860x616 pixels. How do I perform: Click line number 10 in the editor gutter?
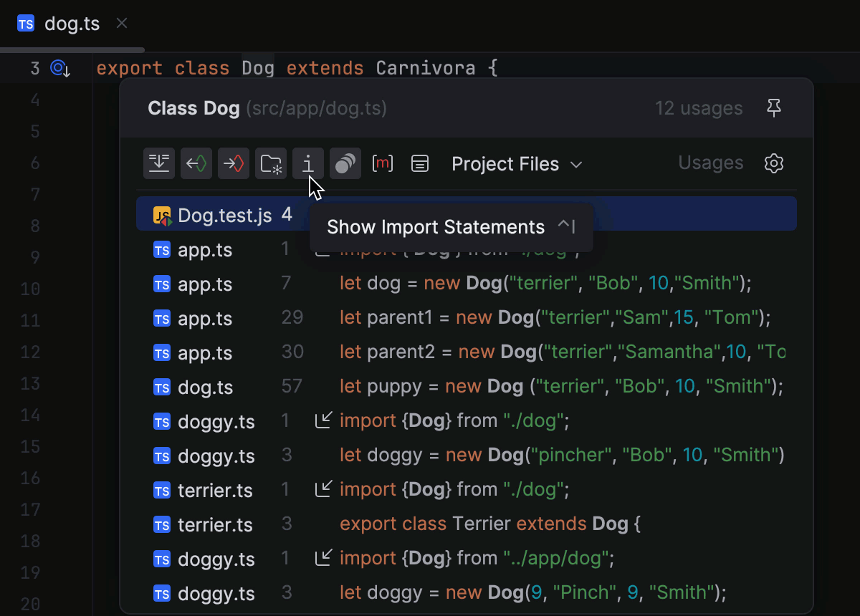[30, 289]
